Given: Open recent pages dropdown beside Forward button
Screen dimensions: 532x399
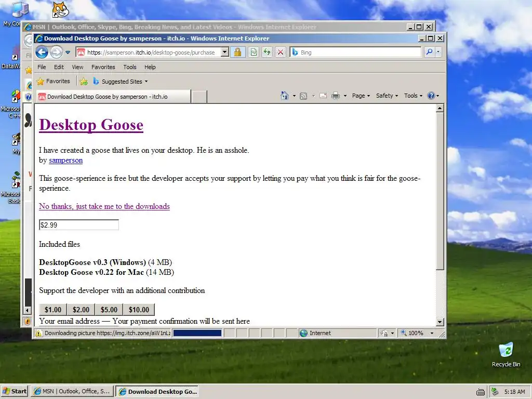Looking at the screenshot, I should pyautogui.click(x=68, y=52).
